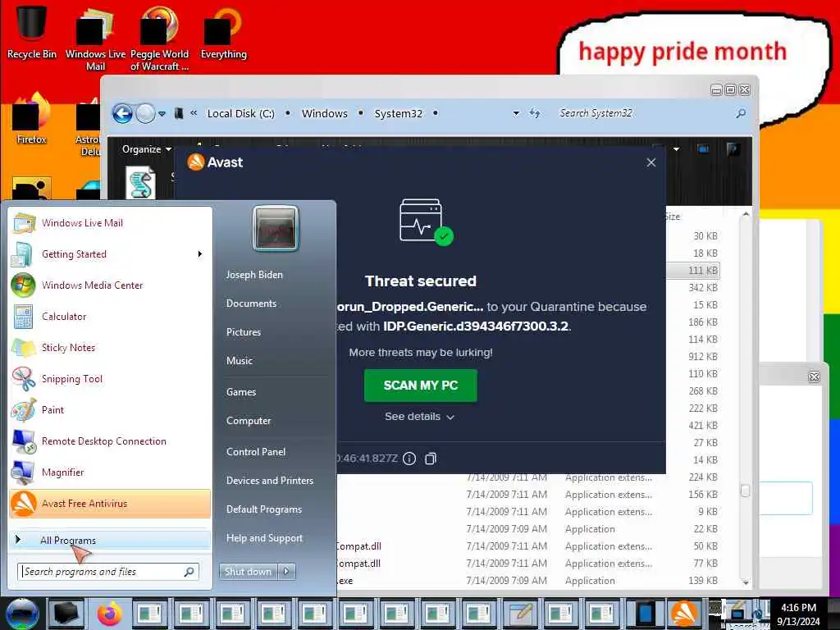Click Explorer forward navigation button
840x630 pixels.
tap(144, 113)
